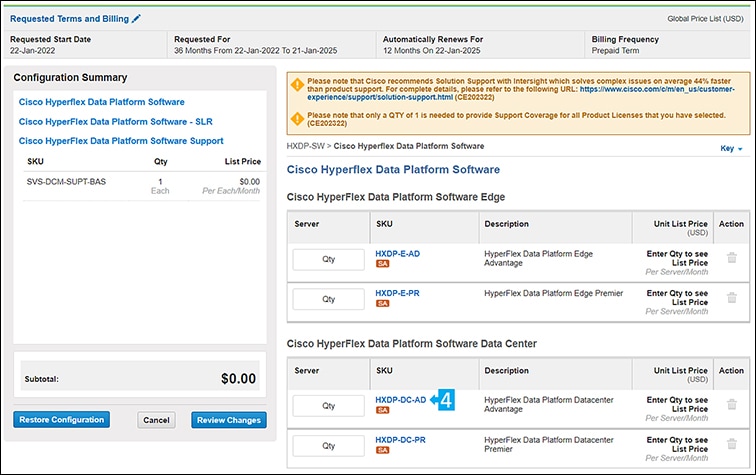Delete the HXDP-DC-AD row using trash icon
Screen dimensions: 756x475
(732, 406)
